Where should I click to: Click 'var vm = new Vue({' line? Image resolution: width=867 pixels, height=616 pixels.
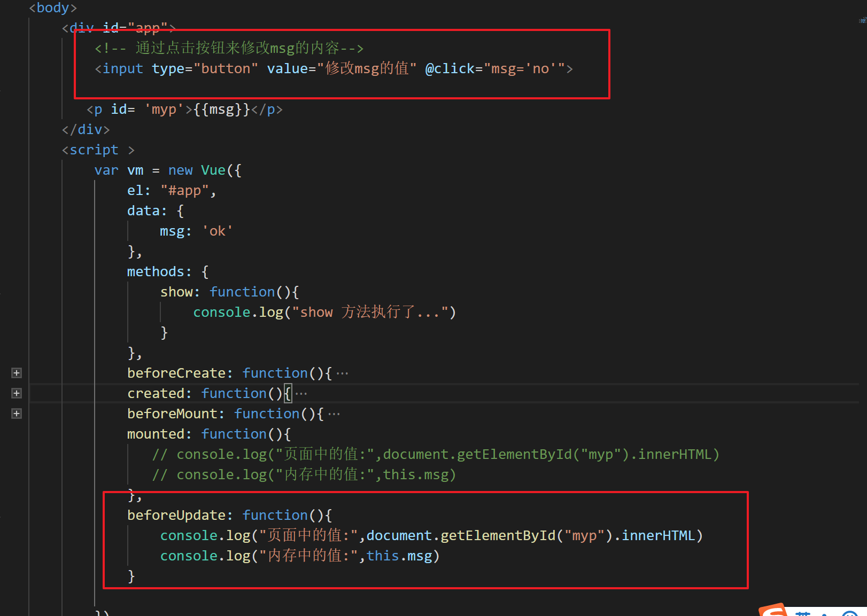point(168,170)
